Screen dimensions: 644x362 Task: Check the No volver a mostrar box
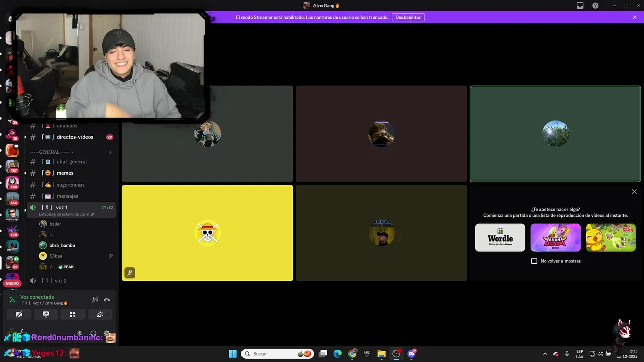tap(534, 261)
